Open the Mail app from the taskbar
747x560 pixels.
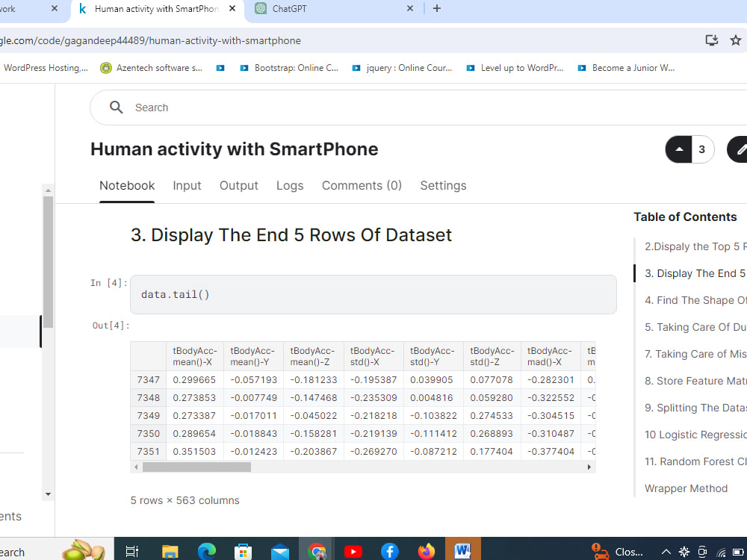point(279,552)
